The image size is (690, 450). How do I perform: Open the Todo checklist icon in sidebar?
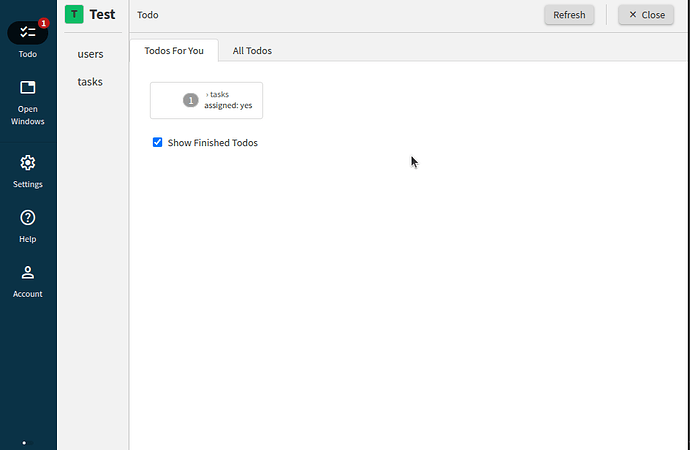coord(27,32)
